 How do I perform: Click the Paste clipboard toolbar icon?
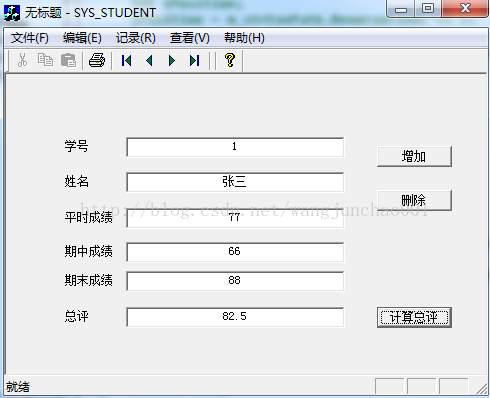tap(68, 60)
